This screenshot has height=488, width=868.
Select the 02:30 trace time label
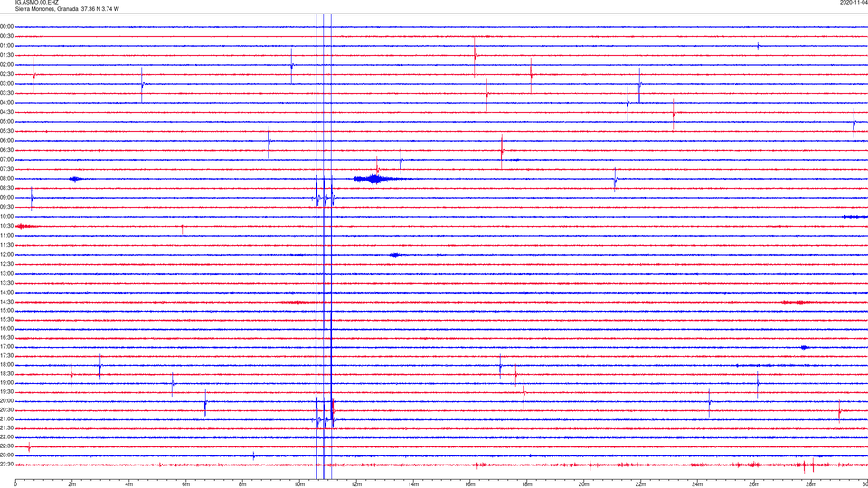pos(6,74)
